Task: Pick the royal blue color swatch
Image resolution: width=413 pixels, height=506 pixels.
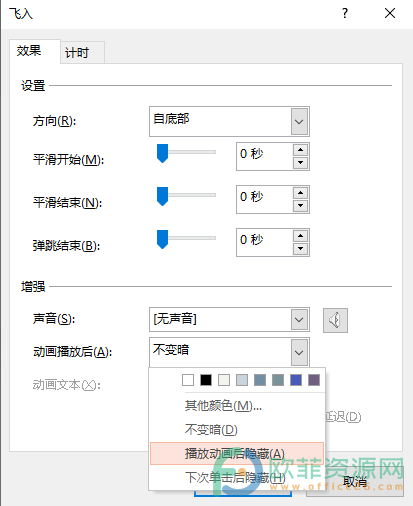Action: (x=296, y=380)
